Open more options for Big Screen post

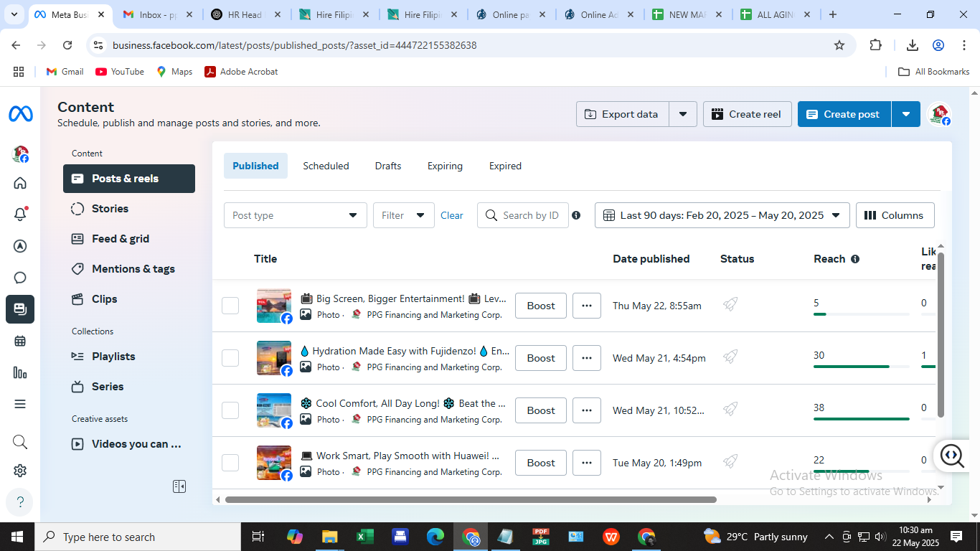point(587,306)
